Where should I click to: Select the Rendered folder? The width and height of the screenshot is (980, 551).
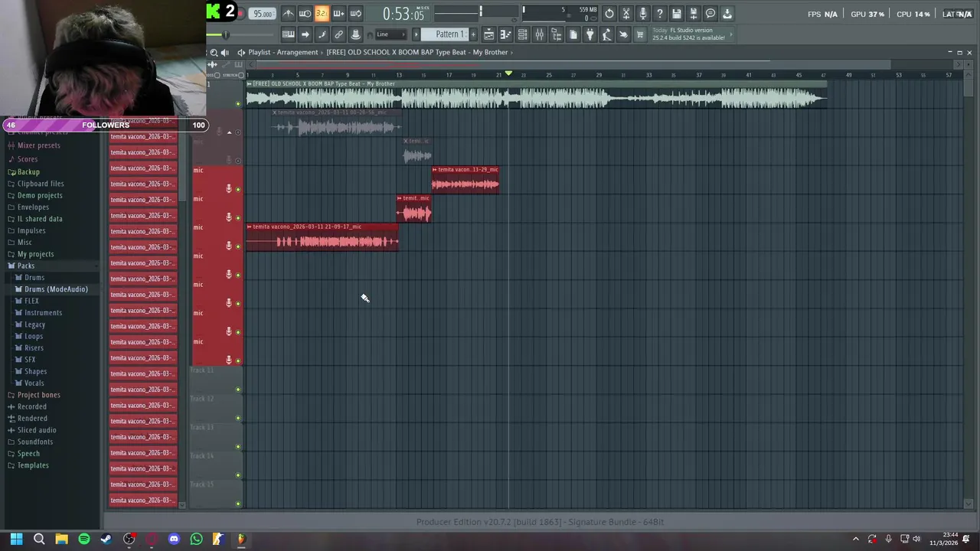point(32,419)
